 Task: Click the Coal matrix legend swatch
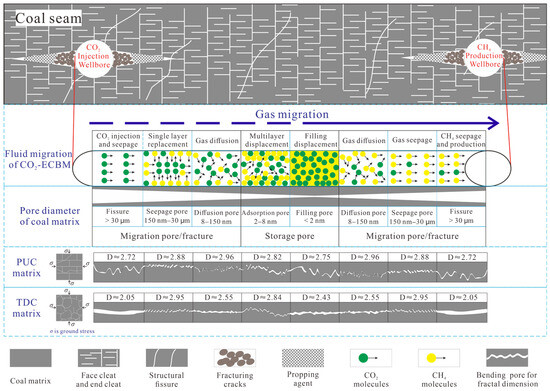(31, 358)
